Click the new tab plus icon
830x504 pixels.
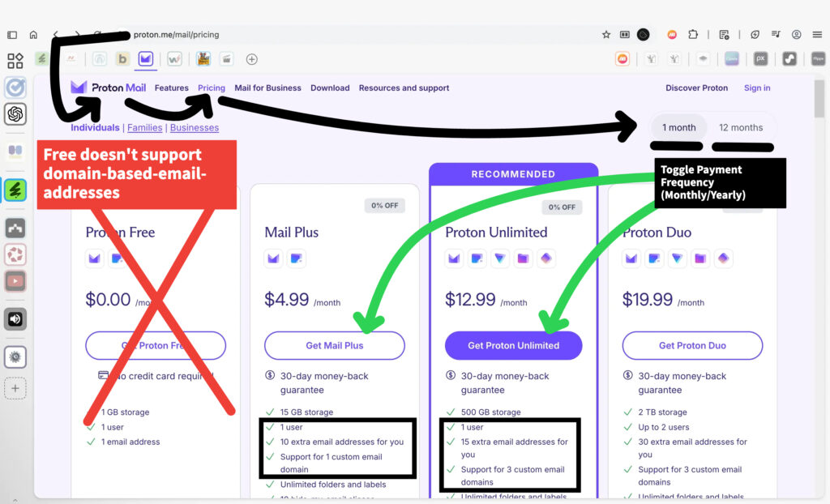click(252, 59)
